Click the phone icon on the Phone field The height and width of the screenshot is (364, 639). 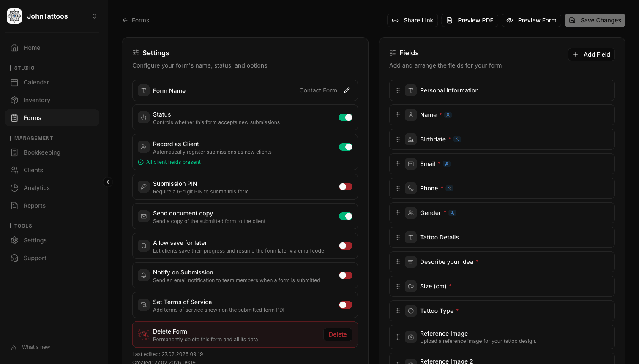click(410, 188)
